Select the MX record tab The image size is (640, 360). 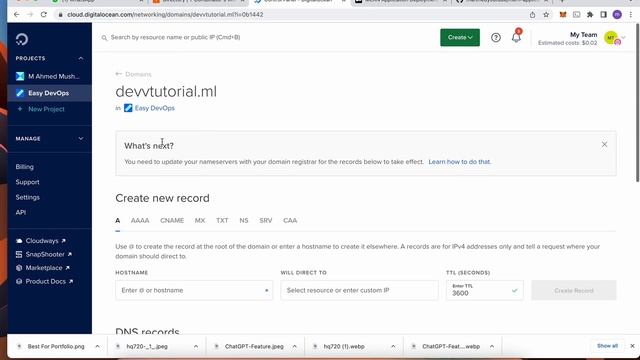point(200,220)
